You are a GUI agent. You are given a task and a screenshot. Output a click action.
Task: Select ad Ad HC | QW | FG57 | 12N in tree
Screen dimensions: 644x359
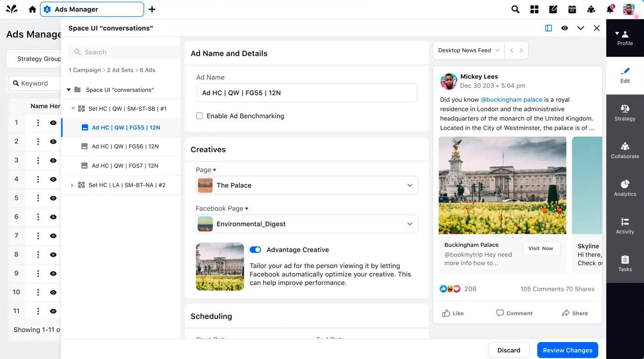click(x=121, y=165)
